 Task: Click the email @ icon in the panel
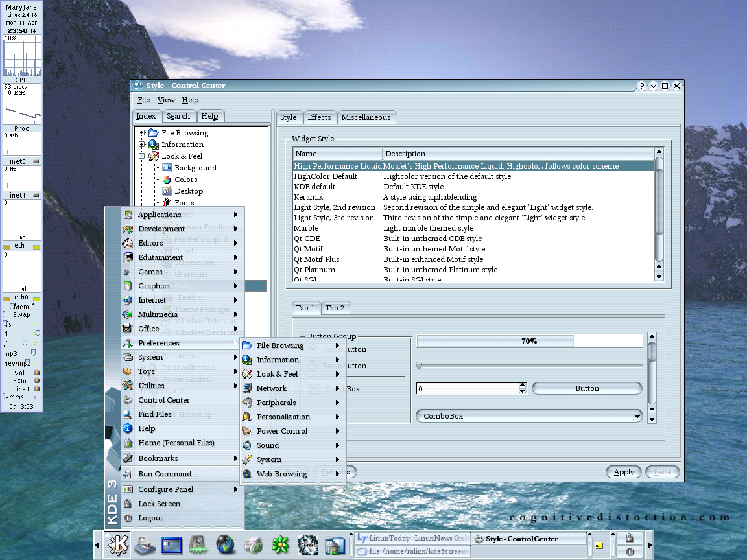253,545
